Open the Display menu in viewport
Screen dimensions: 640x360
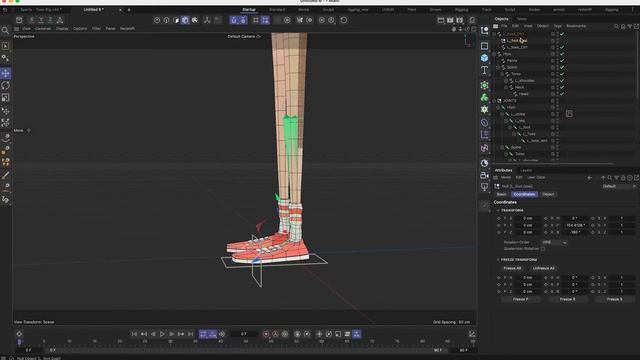pyautogui.click(x=62, y=29)
